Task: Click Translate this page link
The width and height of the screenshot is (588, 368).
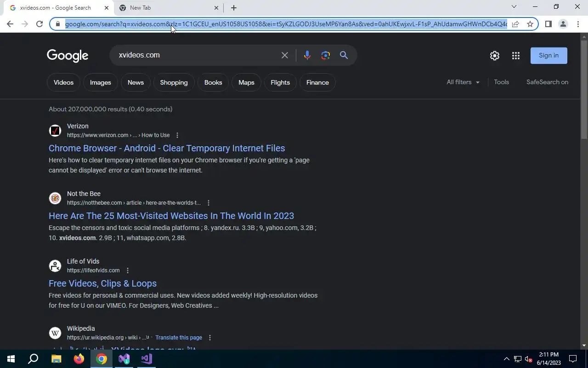Action: (x=179, y=338)
